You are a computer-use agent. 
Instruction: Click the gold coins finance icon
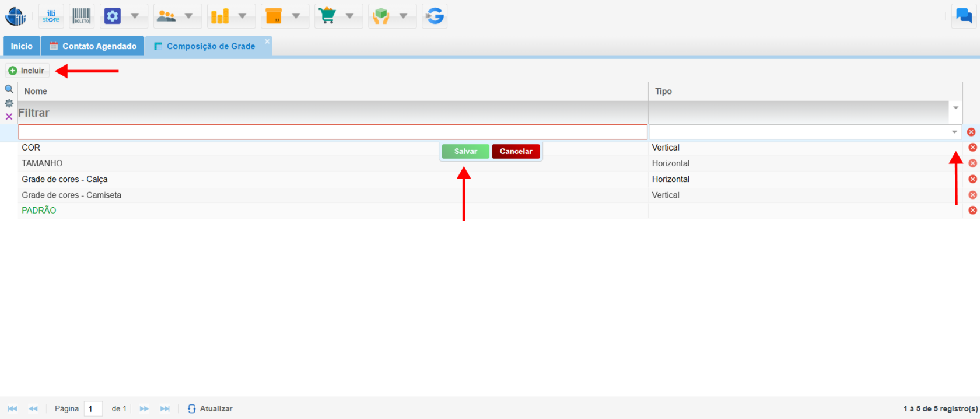coord(220,16)
